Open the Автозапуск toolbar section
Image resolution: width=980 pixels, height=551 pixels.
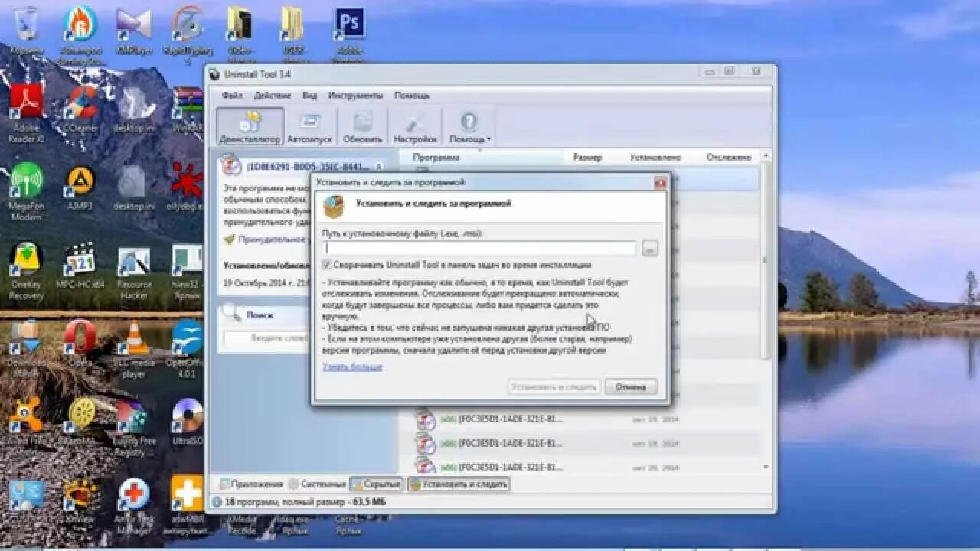point(309,126)
